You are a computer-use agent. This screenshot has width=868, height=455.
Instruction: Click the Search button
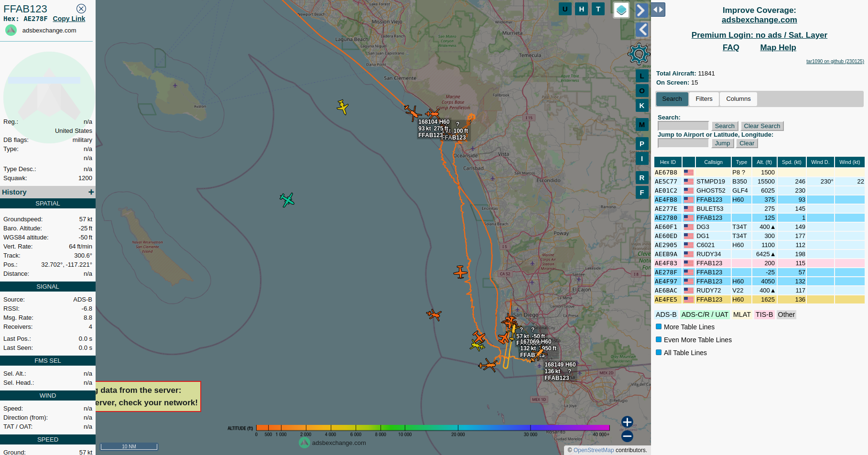(725, 126)
